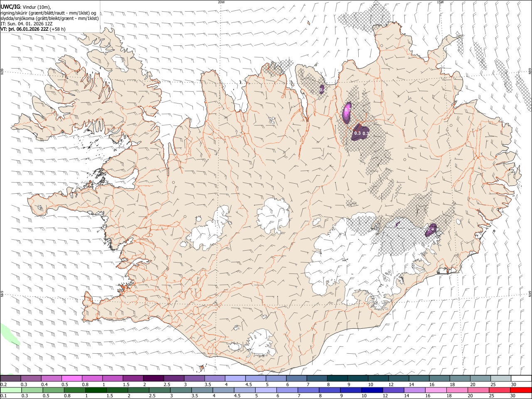Click the 'UWC/IG' title in the header box
Image resolution: width=532 pixels, height=399 pixels.
tap(10, 6)
